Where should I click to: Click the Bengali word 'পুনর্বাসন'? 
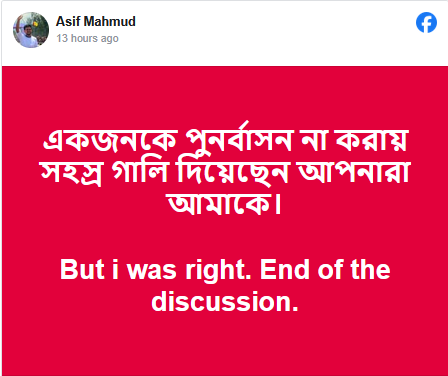(239, 138)
